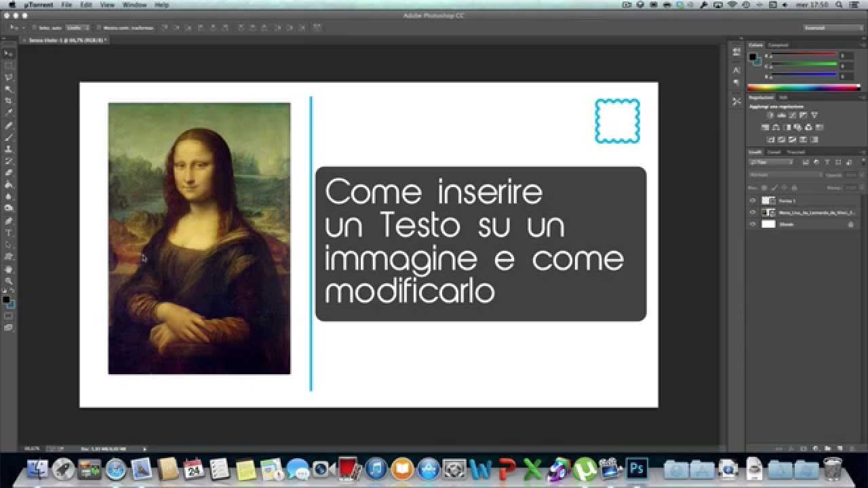The height and width of the screenshot is (488, 868).
Task: Switch to the Canali tab
Action: click(774, 152)
